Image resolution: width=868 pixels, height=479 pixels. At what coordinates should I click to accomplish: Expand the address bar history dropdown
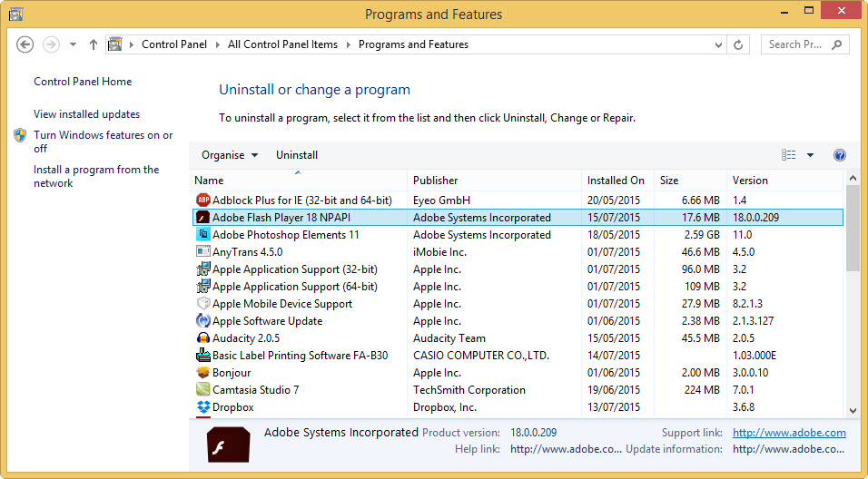point(718,44)
